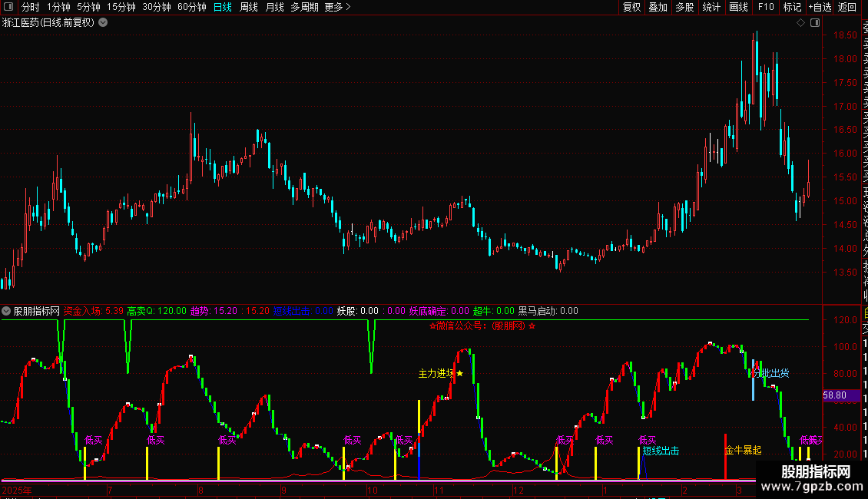Click the 返回 back button
The height and width of the screenshot is (499, 868).
pyautogui.click(x=847, y=7)
